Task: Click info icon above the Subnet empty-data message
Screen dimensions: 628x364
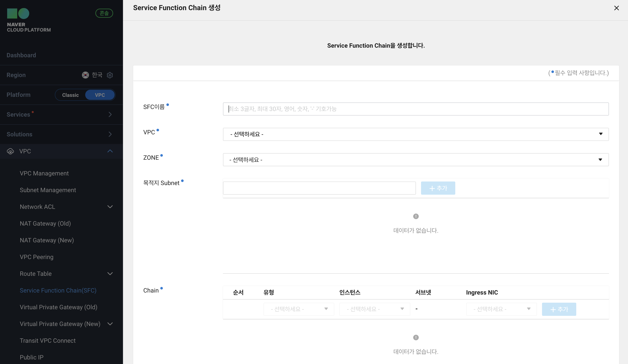Action: coord(416,216)
